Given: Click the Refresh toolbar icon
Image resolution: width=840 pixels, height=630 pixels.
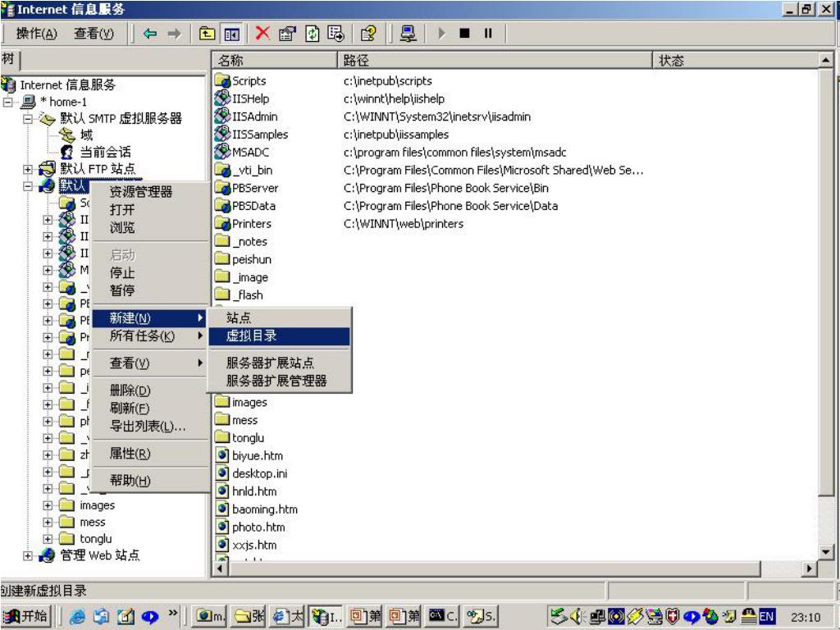Looking at the screenshot, I should tap(312, 34).
